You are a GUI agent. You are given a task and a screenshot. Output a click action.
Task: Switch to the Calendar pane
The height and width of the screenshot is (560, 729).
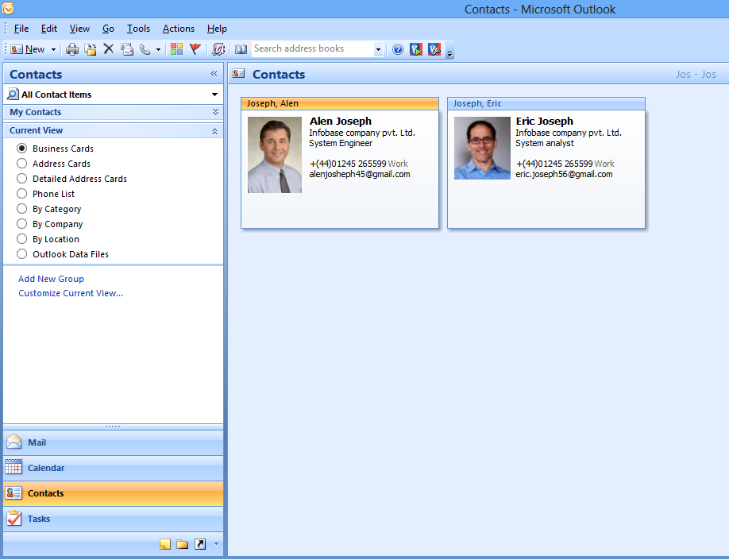coord(113,468)
